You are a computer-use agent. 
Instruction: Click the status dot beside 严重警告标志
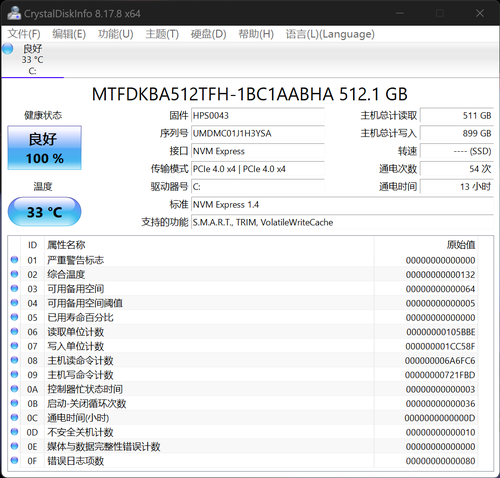pos(14,259)
